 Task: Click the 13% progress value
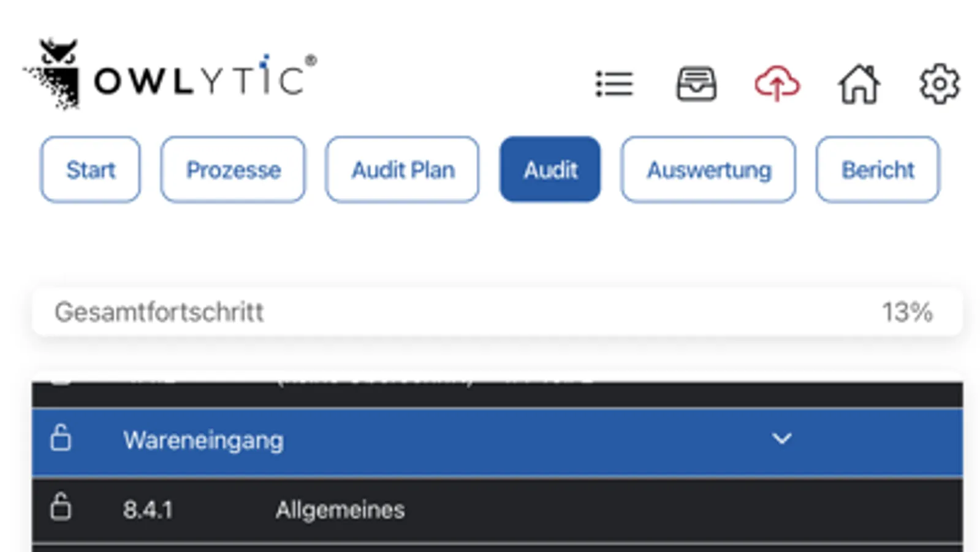pyautogui.click(x=907, y=312)
